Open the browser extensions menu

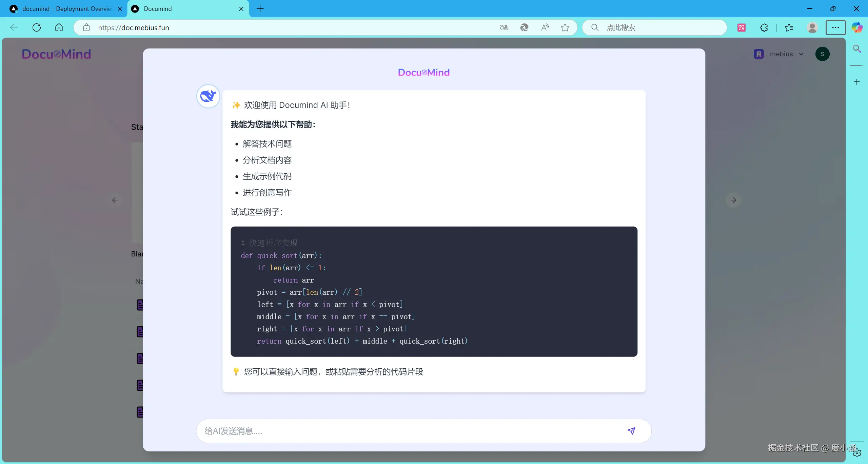[764, 27]
